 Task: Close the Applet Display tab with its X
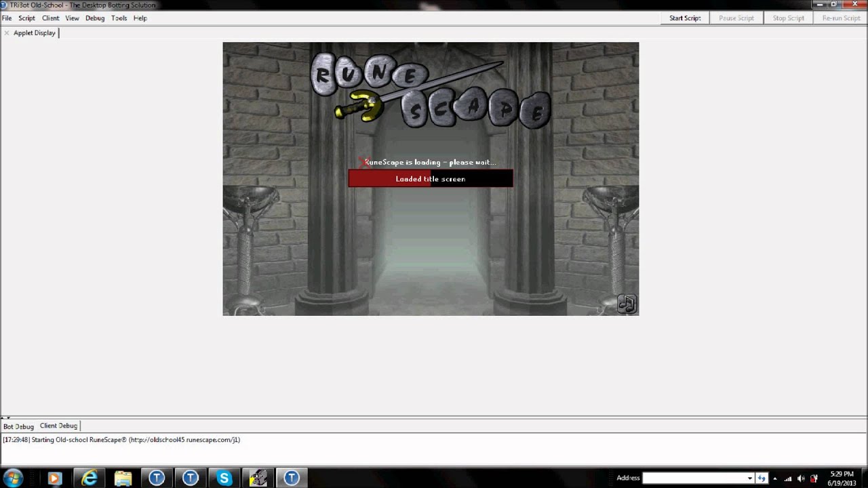pyautogui.click(x=6, y=33)
